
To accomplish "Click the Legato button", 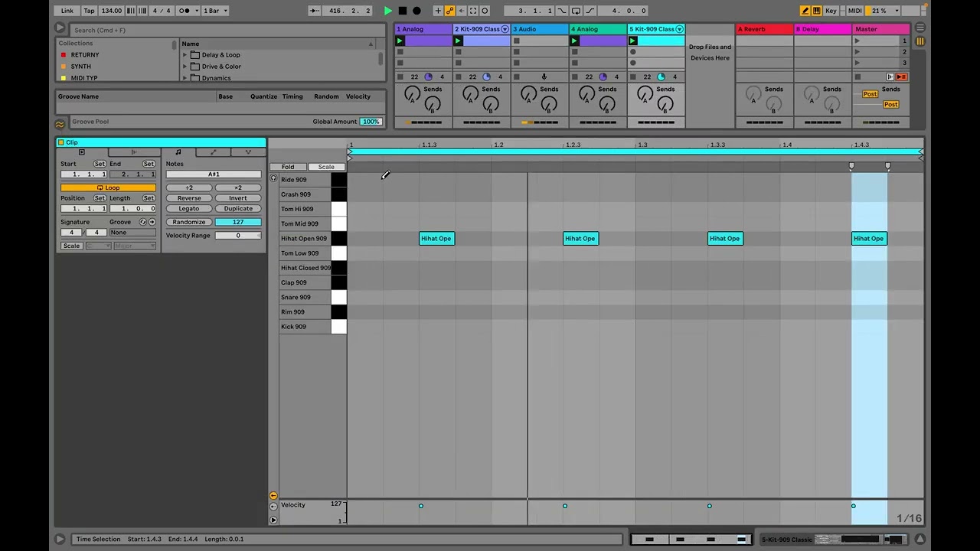I will pyautogui.click(x=189, y=208).
